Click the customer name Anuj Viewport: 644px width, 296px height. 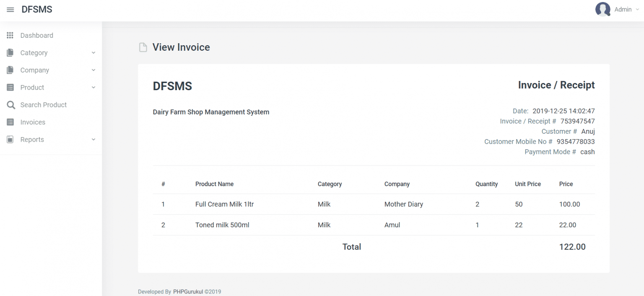[x=588, y=131]
